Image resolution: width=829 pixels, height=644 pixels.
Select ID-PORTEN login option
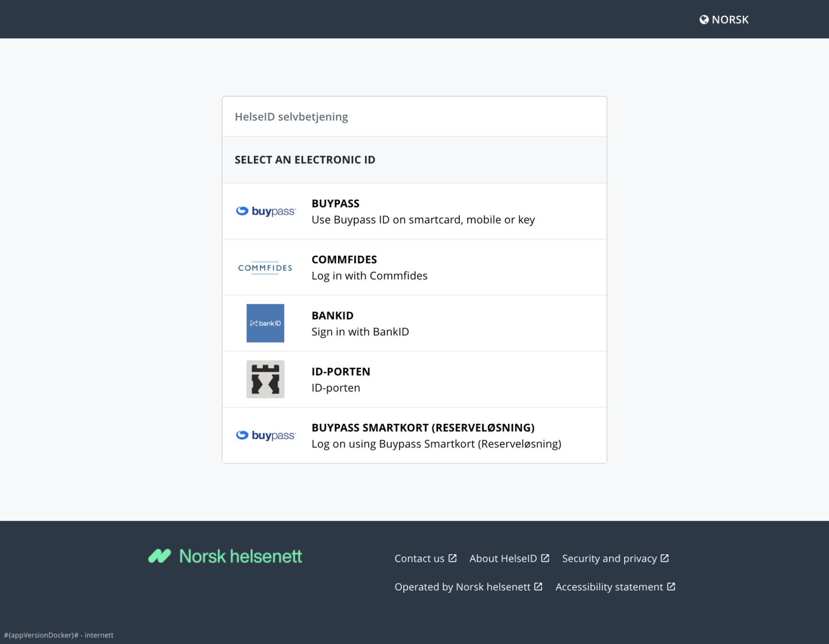pyautogui.click(x=414, y=379)
